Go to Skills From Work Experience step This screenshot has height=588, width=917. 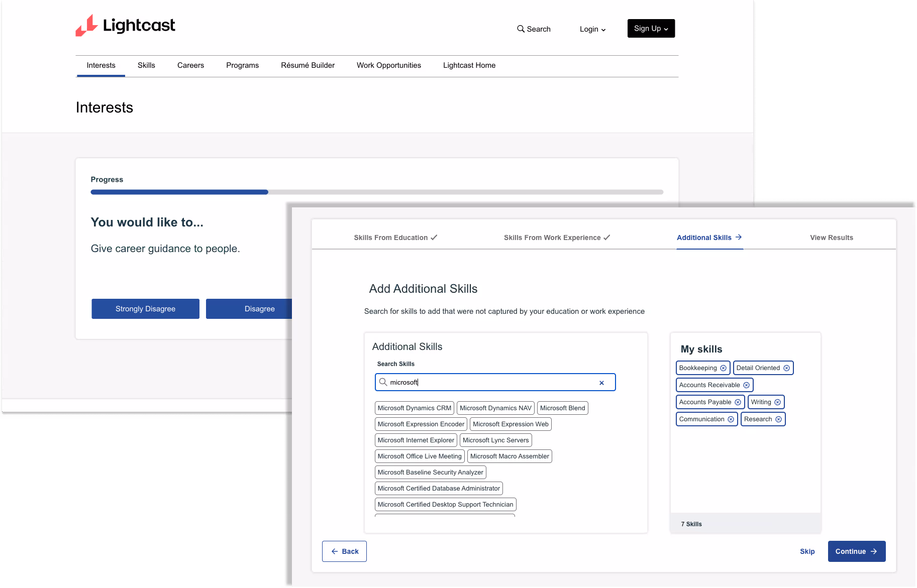click(557, 238)
